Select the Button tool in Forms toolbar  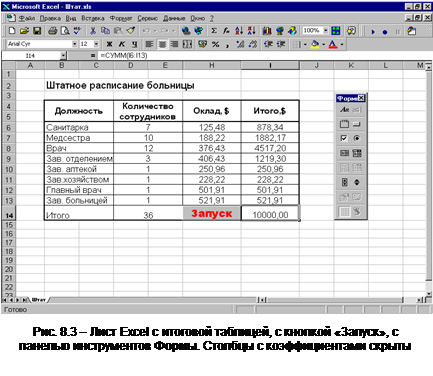pyautogui.click(x=357, y=124)
